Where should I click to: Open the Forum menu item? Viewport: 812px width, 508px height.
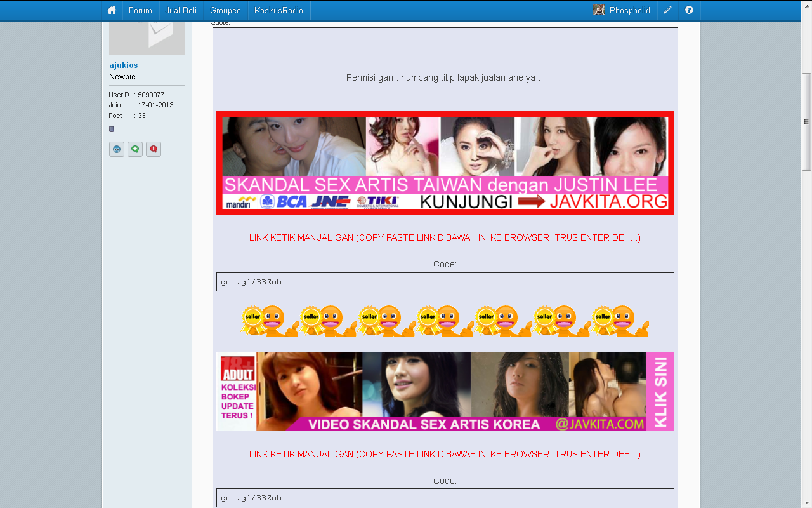(140, 10)
